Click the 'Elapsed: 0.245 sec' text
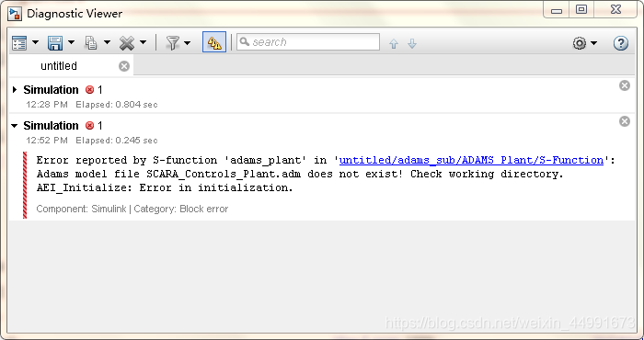This screenshot has height=340, width=644. tap(117, 141)
